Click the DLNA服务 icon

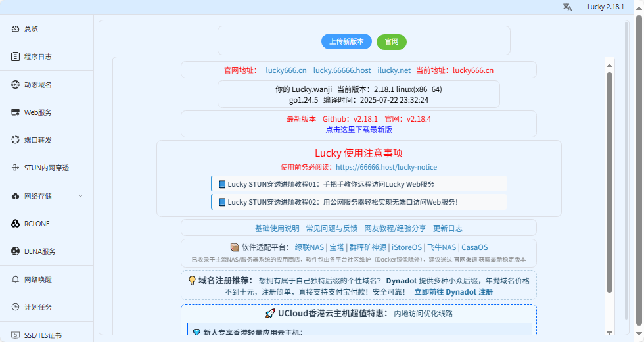[x=15, y=251]
